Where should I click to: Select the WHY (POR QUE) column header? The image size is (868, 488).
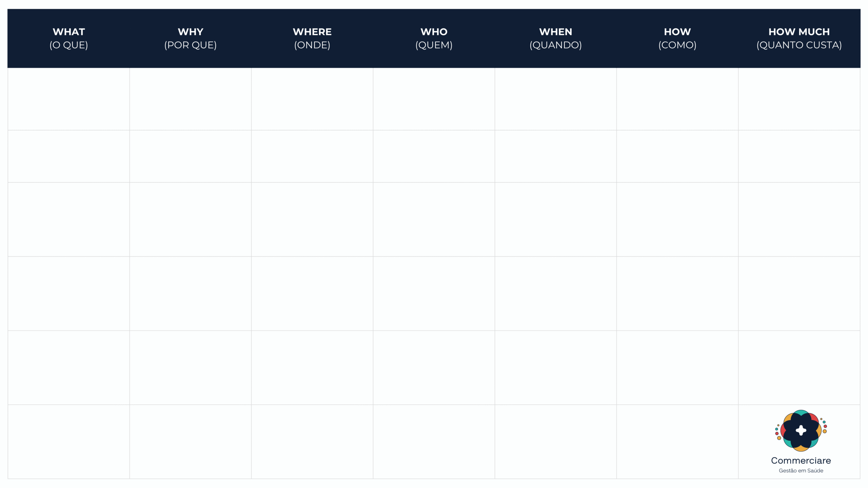(x=191, y=38)
